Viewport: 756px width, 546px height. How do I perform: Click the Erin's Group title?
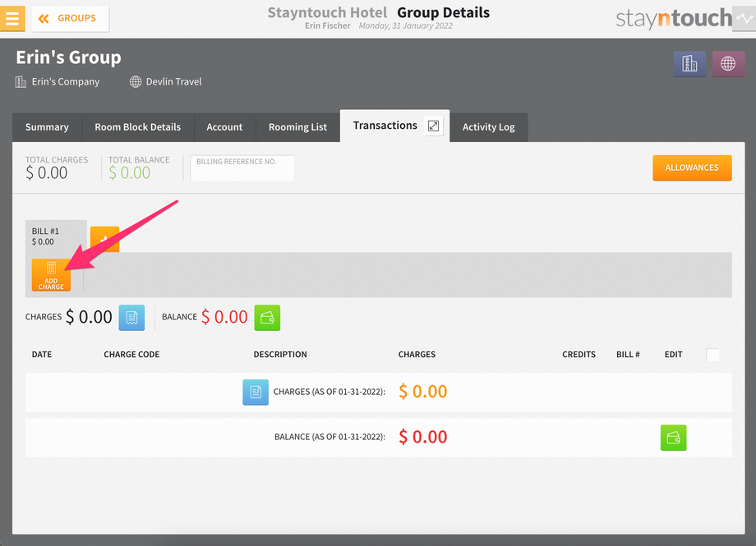(x=68, y=57)
